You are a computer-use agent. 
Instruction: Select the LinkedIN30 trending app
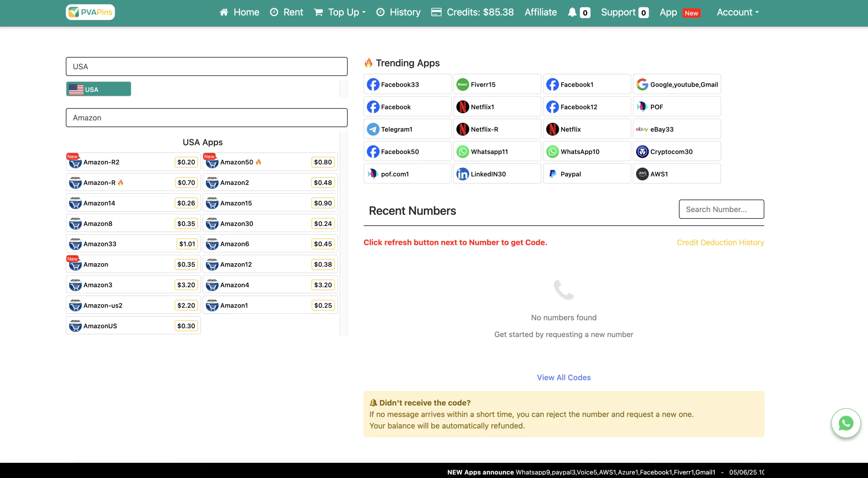coord(497,174)
